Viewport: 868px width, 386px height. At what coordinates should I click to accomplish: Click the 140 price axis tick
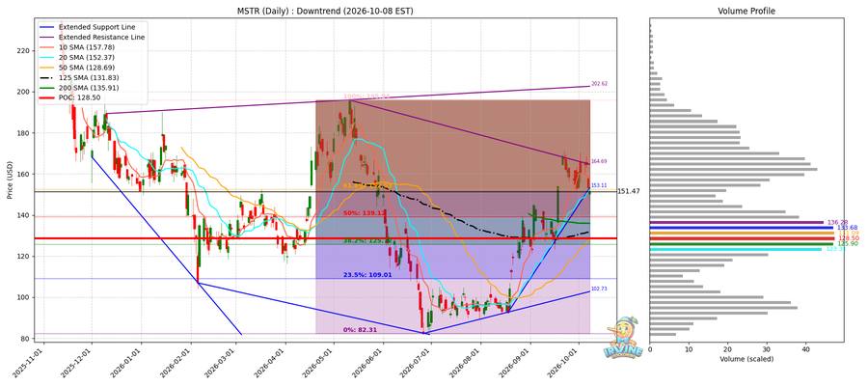(24, 215)
